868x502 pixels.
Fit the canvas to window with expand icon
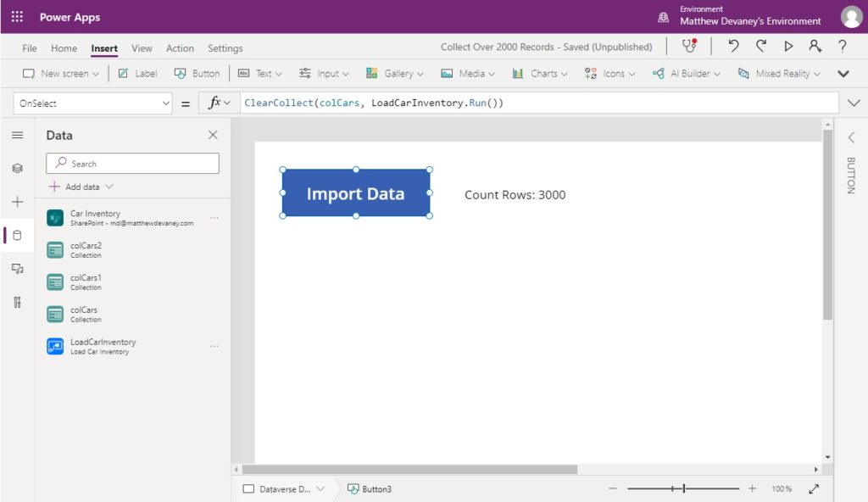(x=814, y=488)
